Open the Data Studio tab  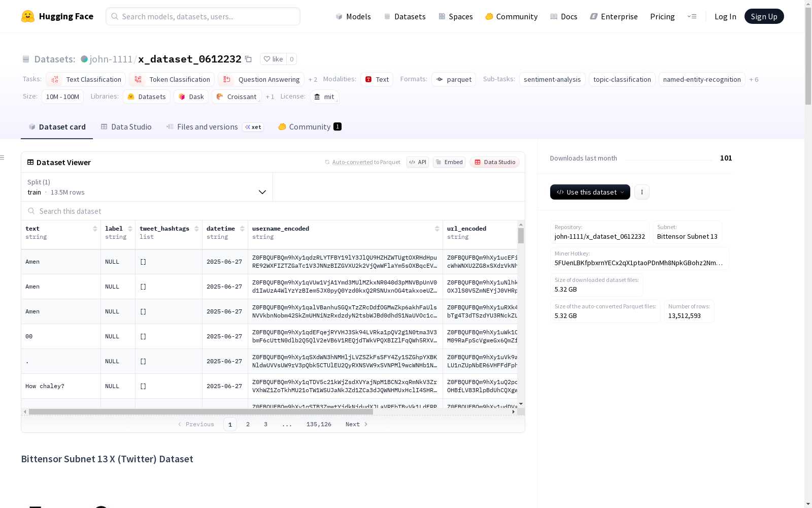click(x=126, y=127)
